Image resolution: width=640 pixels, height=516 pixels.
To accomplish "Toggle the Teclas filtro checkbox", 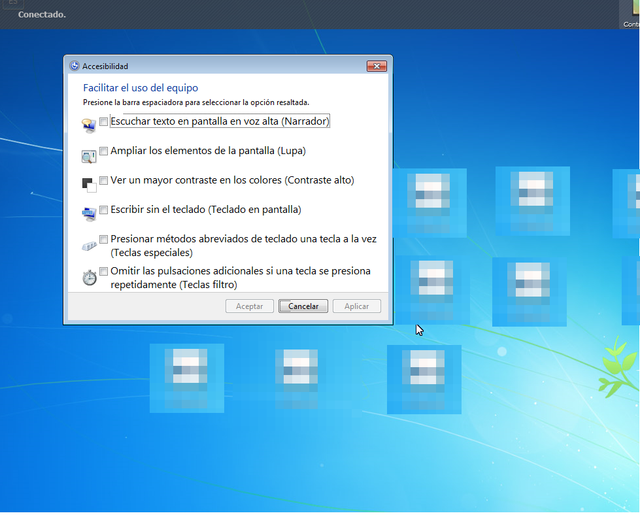I will click(x=104, y=271).
